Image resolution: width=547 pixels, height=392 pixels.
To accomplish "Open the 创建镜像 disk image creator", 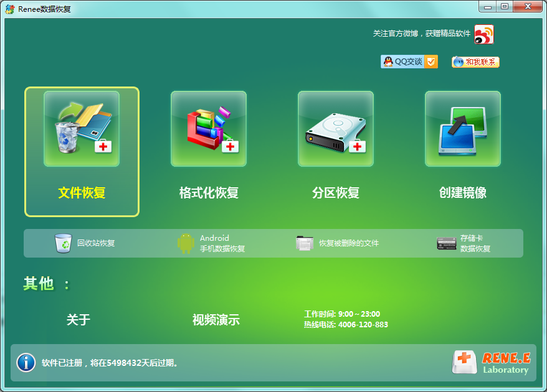I will 462,151.
